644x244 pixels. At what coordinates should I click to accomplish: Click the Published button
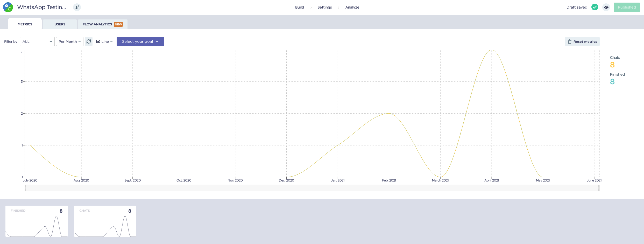(x=627, y=7)
